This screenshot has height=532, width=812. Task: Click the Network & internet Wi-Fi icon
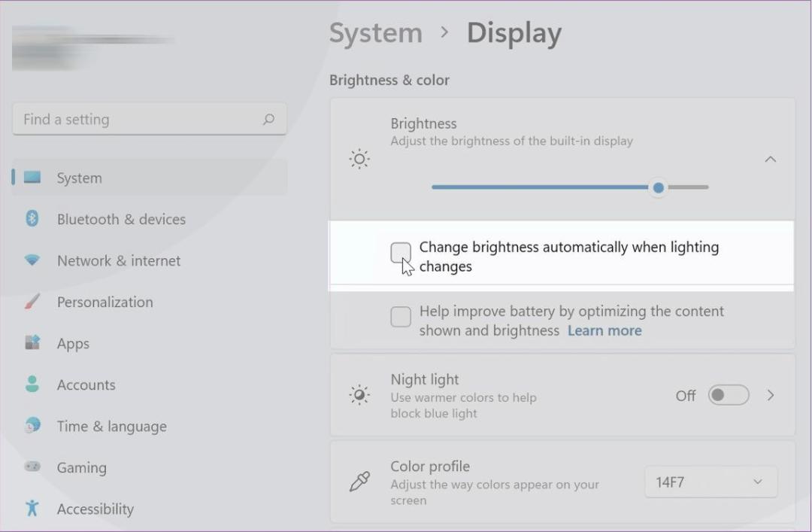(32, 260)
